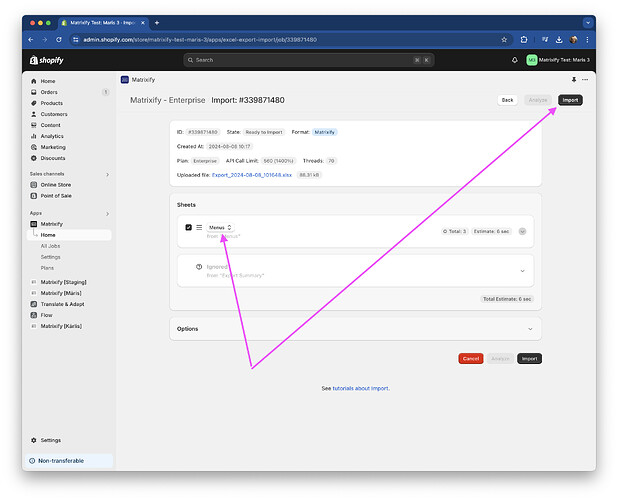Image resolution: width=618 pixels, height=500 pixels.
Task: Click the Discounts icon
Action: [34, 158]
